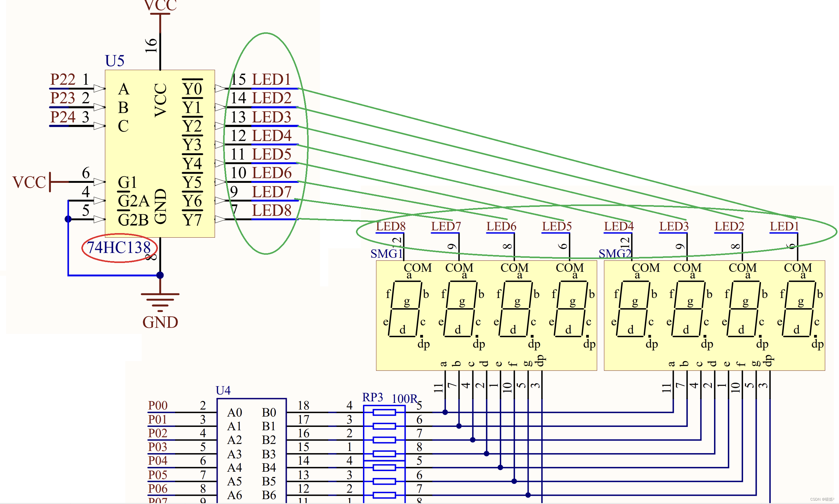Select the rightmost seven-segment digit of SMG2
This screenshot has width=839, height=504.
pos(798,308)
